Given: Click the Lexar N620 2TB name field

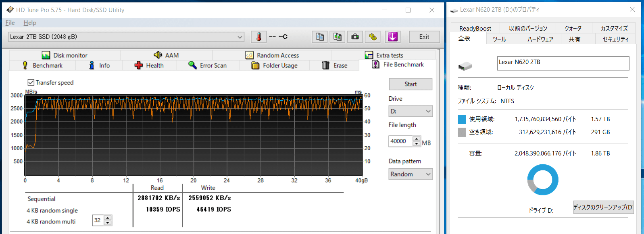Looking at the screenshot, I should 563,63.
